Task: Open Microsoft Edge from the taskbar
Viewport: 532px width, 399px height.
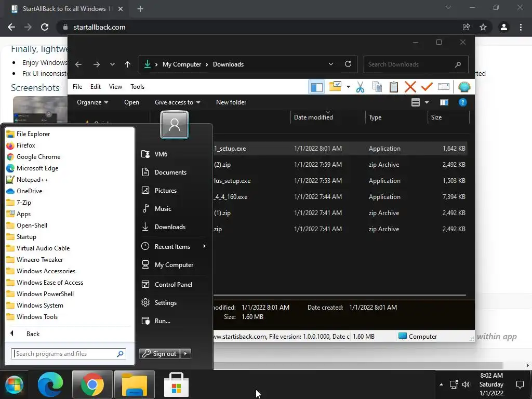Action: [x=50, y=385]
